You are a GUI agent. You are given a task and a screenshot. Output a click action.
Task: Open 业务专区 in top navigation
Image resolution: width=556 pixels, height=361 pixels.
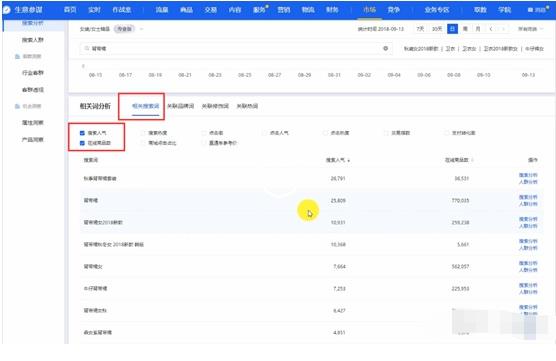pyautogui.click(x=437, y=10)
